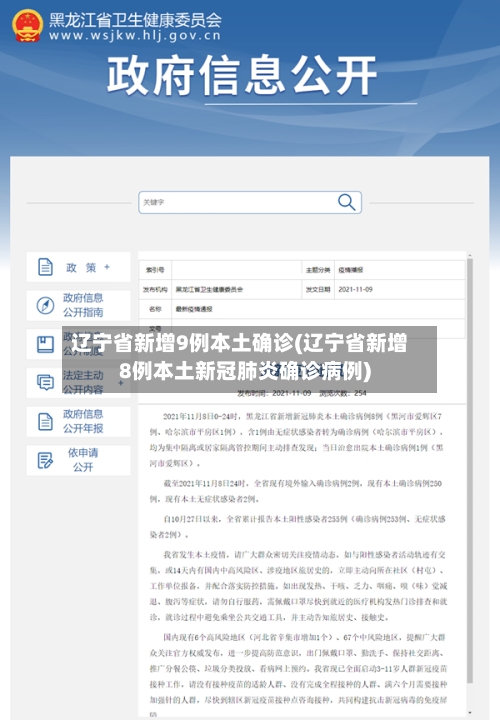The height and width of the screenshot is (720, 500).
Task: Click the national emblem logo
Action: point(28,26)
